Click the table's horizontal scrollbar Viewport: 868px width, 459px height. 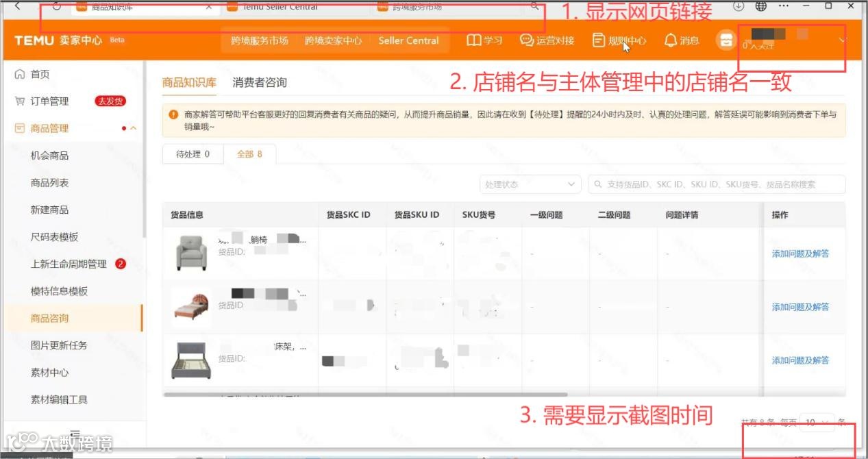(366, 395)
